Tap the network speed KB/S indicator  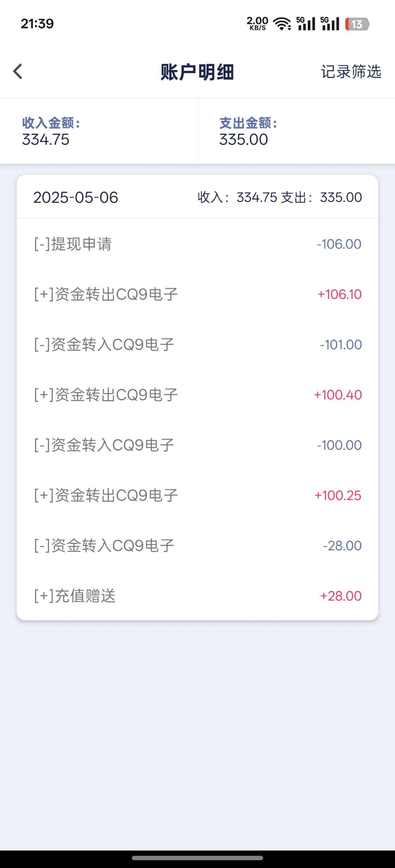click(257, 24)
